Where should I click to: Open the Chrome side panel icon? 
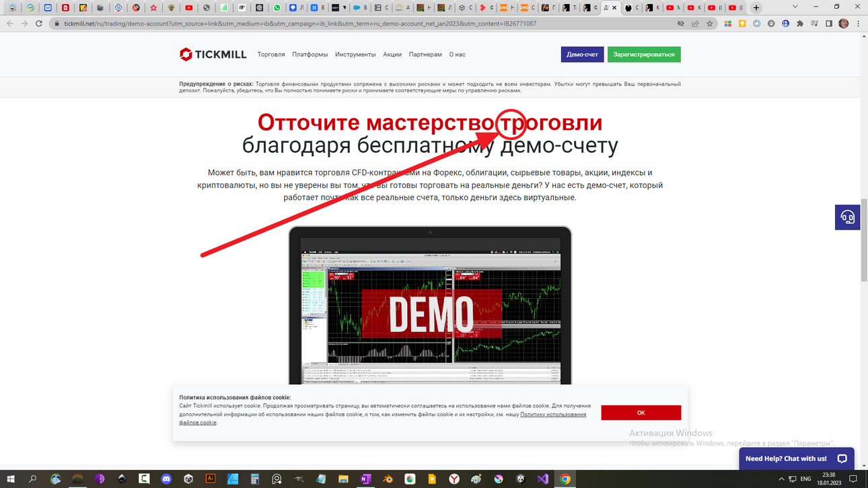coord(829,24)
